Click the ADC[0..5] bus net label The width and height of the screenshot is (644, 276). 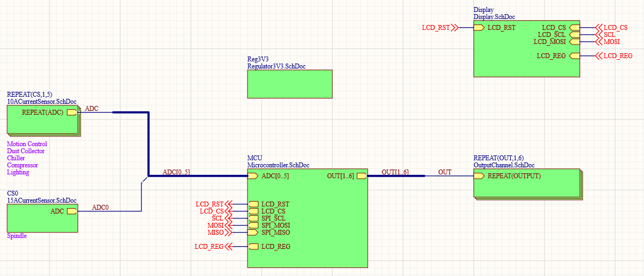click(177, 172)
